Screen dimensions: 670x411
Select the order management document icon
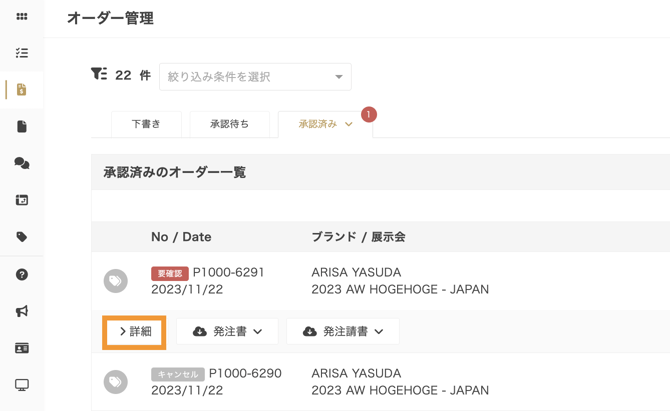pyautogui.click(x=22, y=90)
